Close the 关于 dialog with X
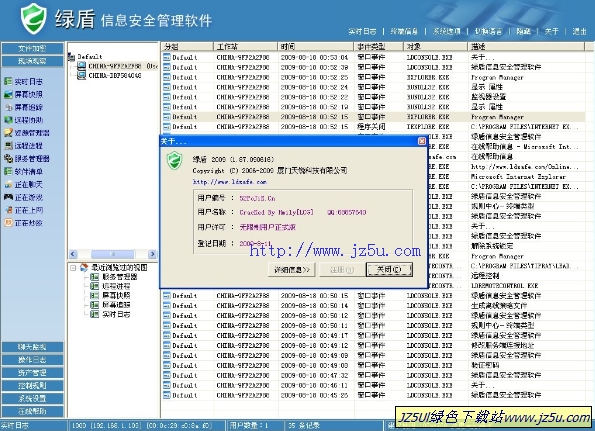The image size is (595, 431). click(422, 141)
